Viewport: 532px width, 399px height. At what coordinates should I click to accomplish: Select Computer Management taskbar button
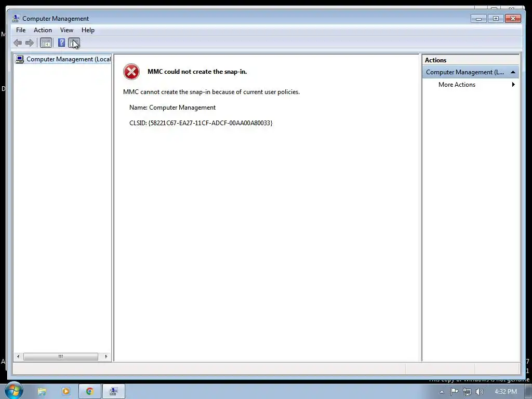(x=114, y=391)
